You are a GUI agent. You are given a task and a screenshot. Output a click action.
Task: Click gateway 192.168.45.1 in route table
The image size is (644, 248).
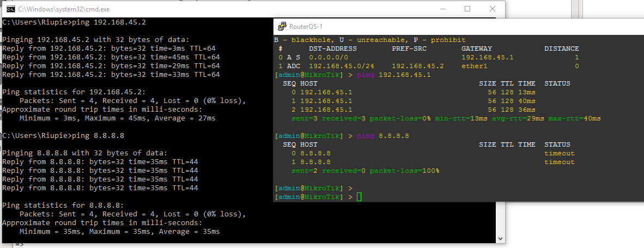tap(488, 57)
